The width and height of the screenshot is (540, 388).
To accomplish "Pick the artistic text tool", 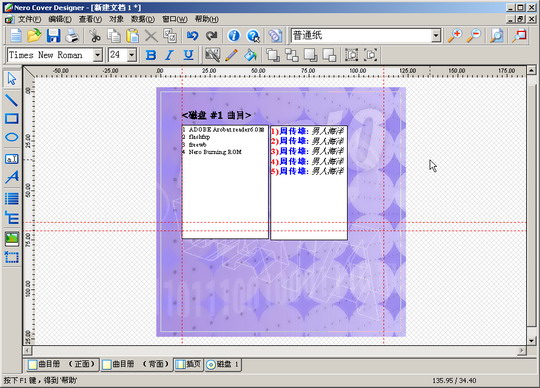I will point(12,178).
